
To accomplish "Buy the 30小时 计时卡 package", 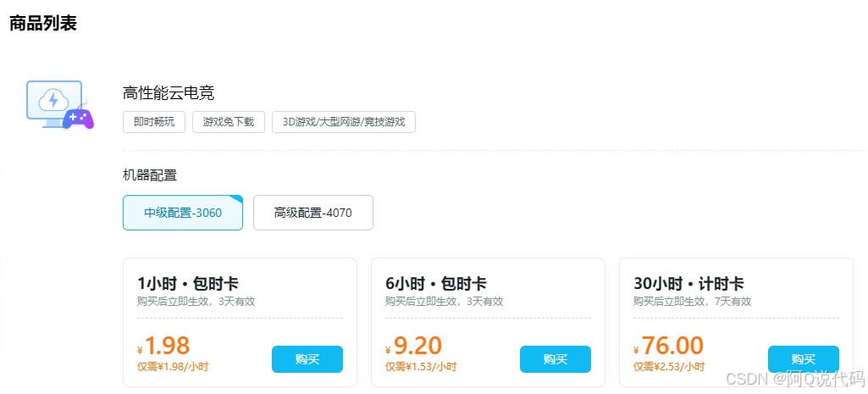I will click(x=803, y=359).
